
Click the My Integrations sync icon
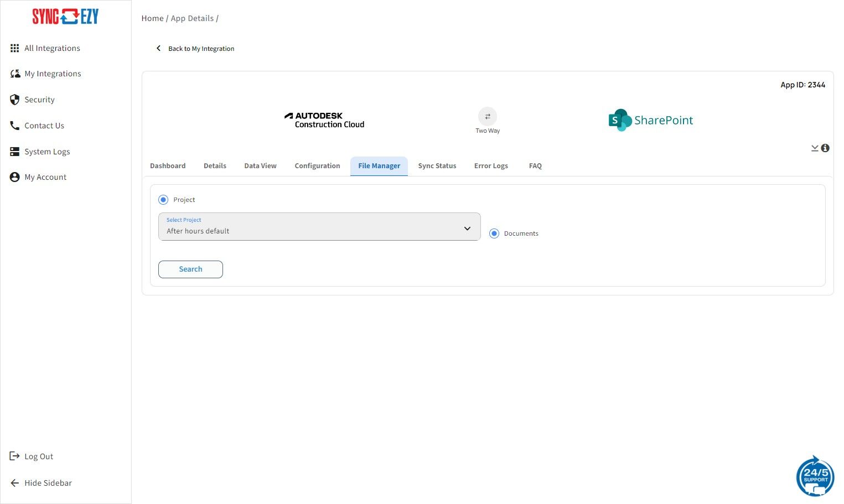tap(15, 74)
